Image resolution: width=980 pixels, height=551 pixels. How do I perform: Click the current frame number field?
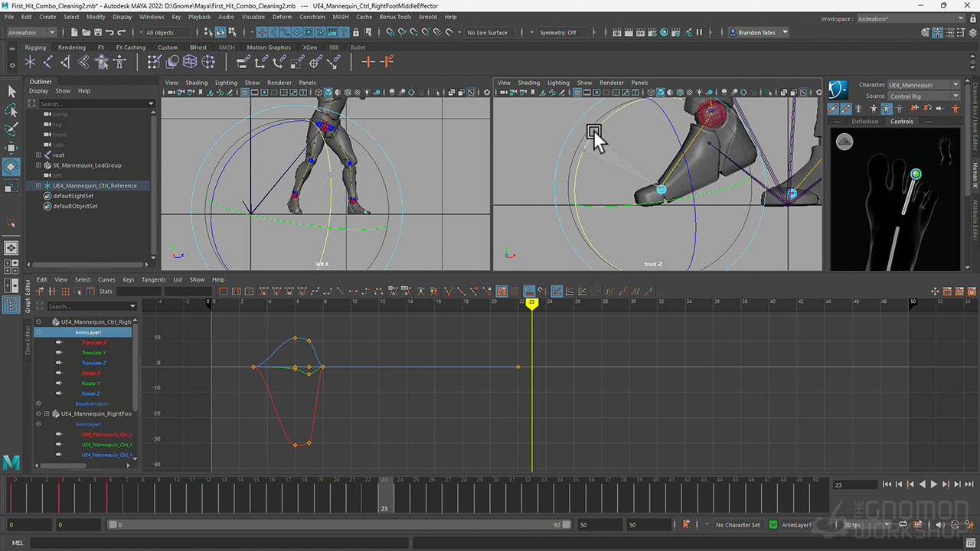coord(854,484)
